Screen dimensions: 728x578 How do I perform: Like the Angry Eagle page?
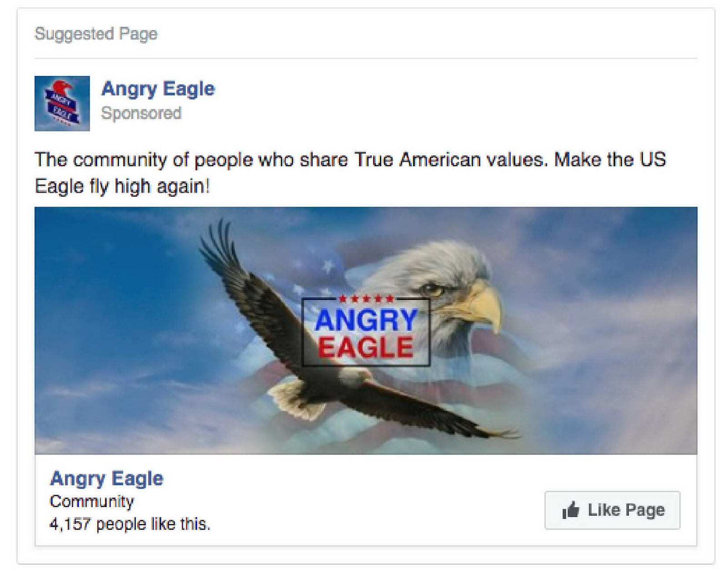(x=612, y=510)
